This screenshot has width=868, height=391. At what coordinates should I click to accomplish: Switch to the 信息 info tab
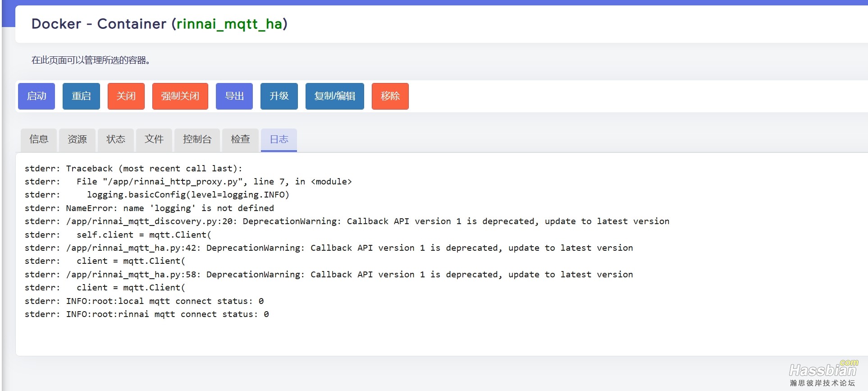[x=39, y=140]
